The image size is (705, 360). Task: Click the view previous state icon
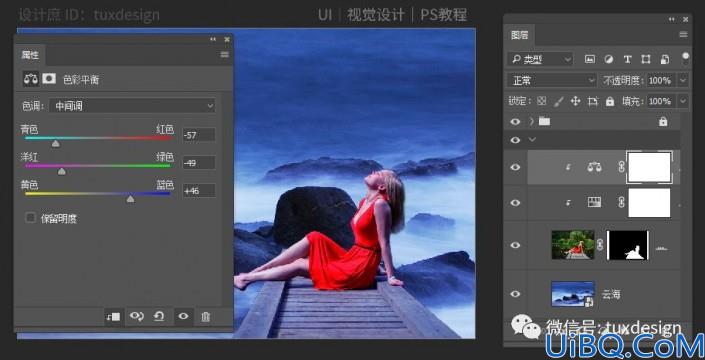(137, 316)
